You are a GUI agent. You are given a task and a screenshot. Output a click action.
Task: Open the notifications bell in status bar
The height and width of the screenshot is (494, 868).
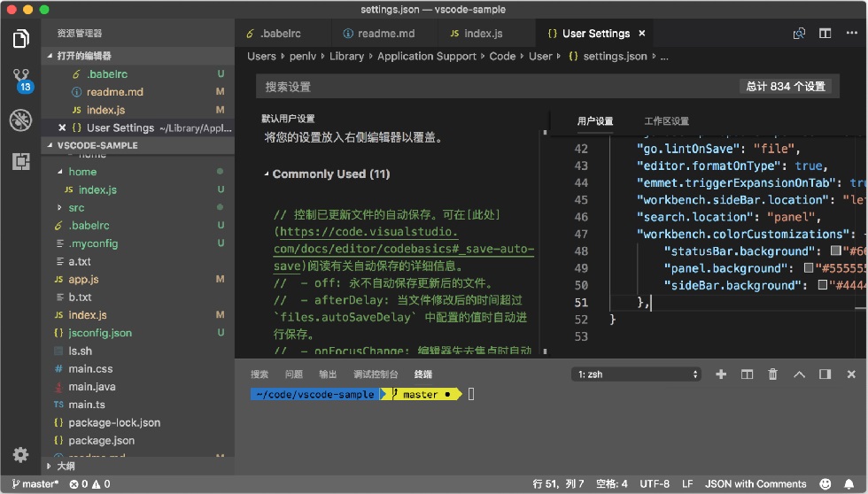pyautogui.click(x=849, y=484)
